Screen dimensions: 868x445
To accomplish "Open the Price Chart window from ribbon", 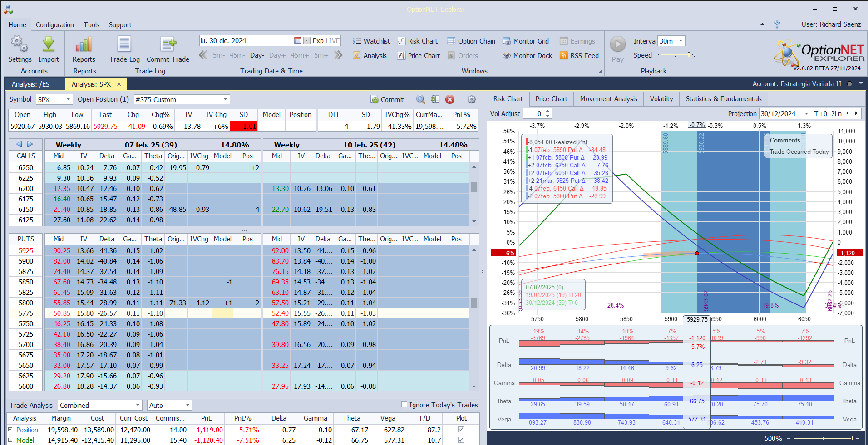I will pyautogui.click(x=419, y=56).
